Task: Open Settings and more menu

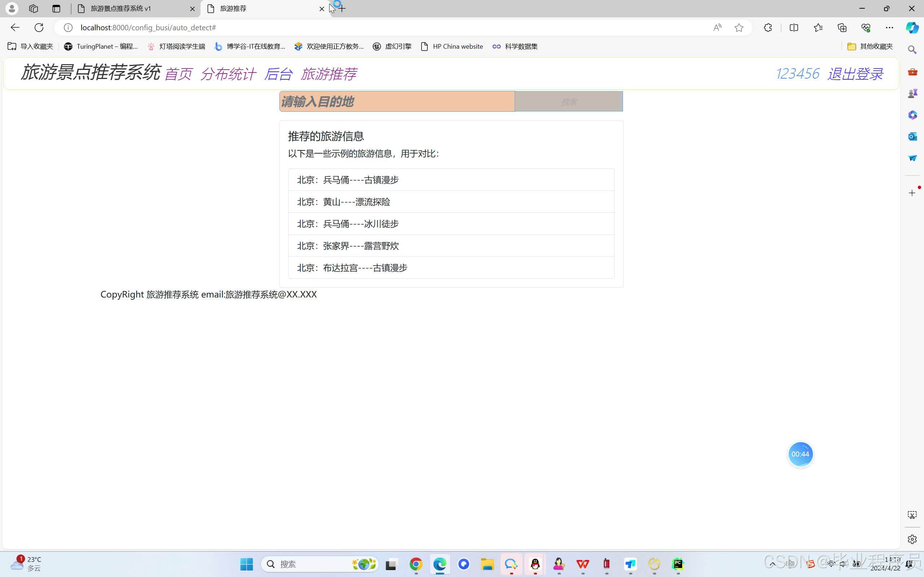Action: [x=889, y=27]
